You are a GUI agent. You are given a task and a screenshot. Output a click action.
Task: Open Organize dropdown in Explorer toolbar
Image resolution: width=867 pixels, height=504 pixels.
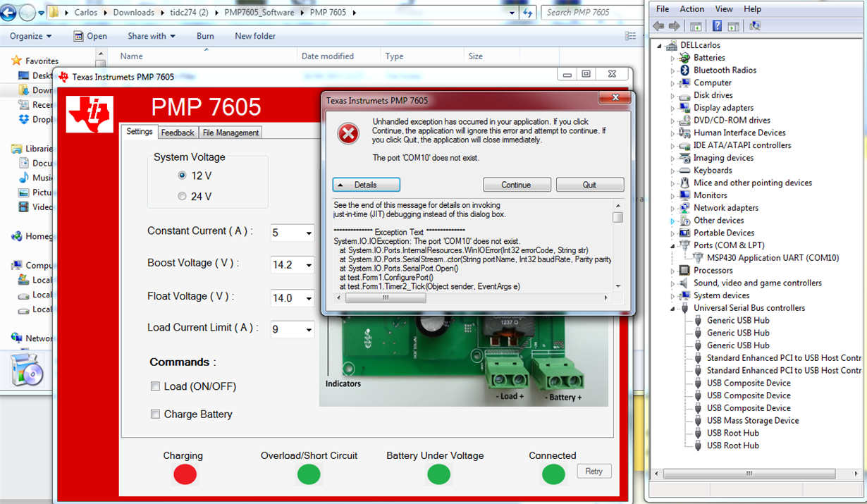[30, 36]
